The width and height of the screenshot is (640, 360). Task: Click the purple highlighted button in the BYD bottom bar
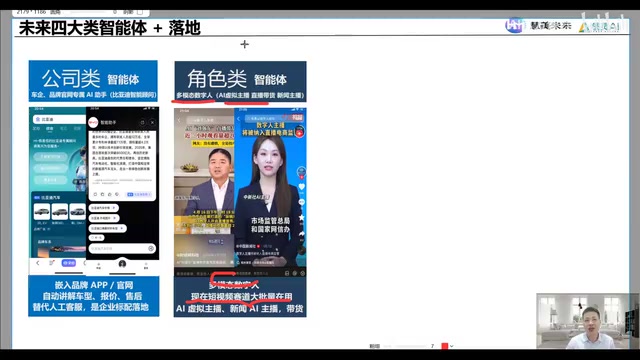[69, 263]
